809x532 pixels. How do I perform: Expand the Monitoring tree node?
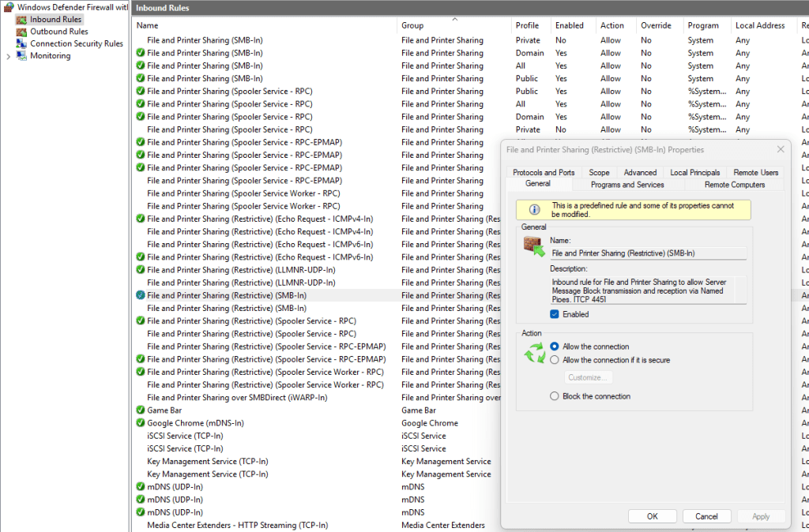point(9,56)
